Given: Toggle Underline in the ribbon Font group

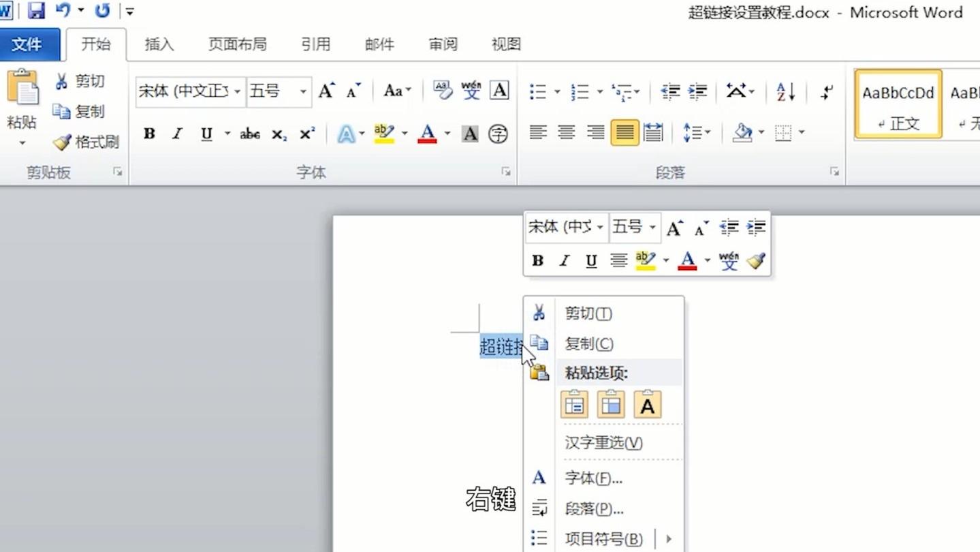Looking at the screenshot, I should (206, 134).
